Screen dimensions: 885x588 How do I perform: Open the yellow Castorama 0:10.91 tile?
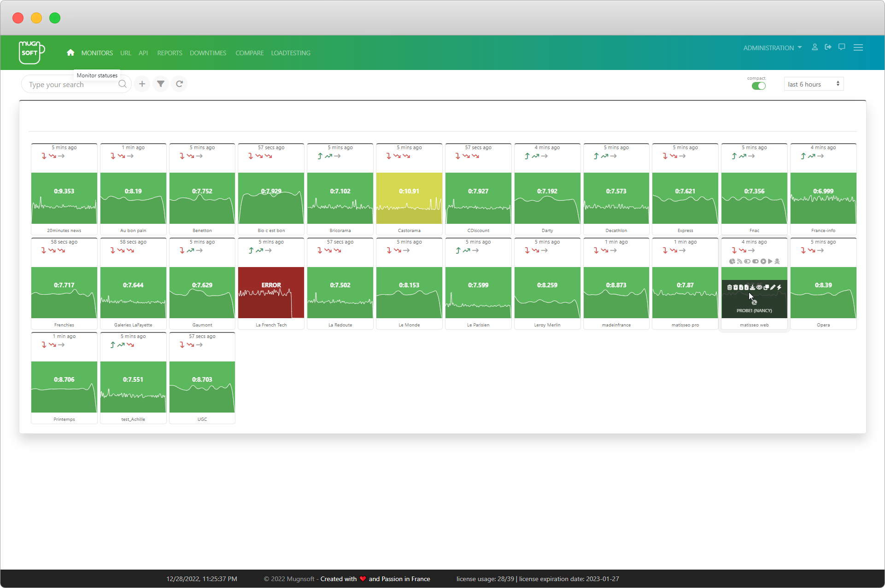(409, 198)
